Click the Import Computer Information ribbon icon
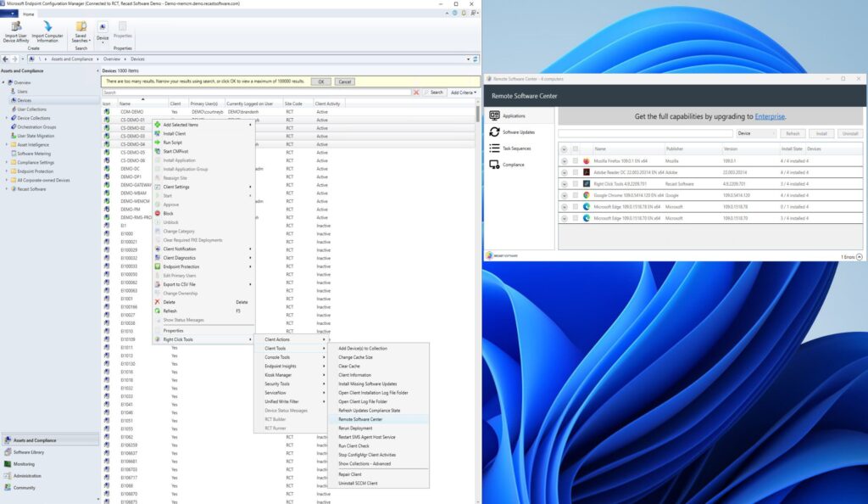 47,26
